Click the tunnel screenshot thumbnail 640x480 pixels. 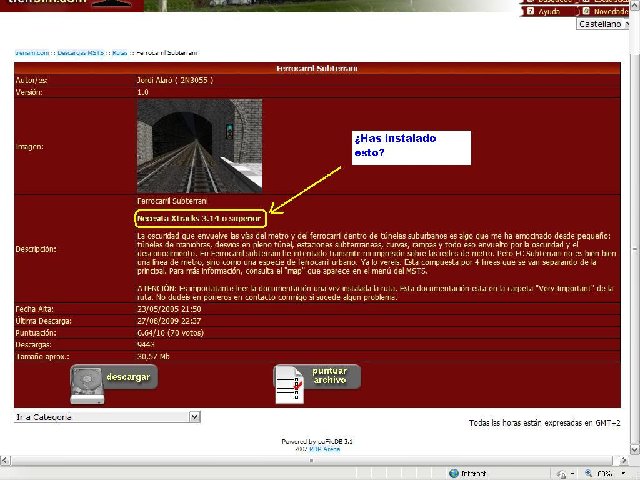click(199, 145)
